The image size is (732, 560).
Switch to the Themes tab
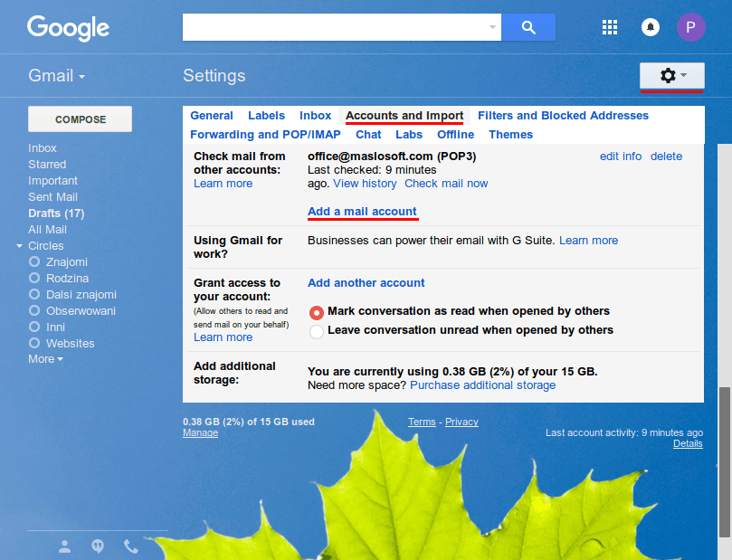click(x=510, y=135)
